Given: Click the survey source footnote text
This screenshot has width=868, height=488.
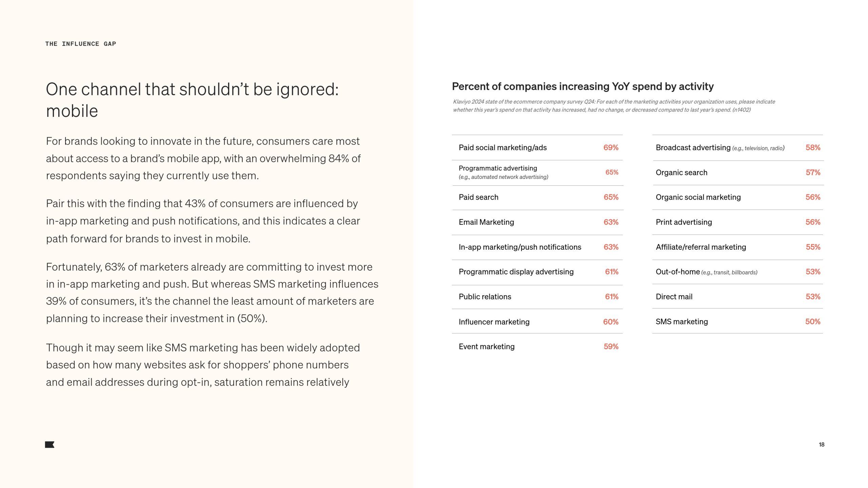Looking at the screenshot, I should point(614,106).
